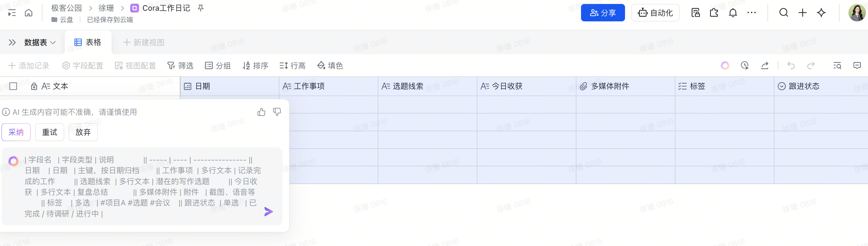Click the AI prompt text area
Viewport: 868px width, 246px height.
pos(142,186)
